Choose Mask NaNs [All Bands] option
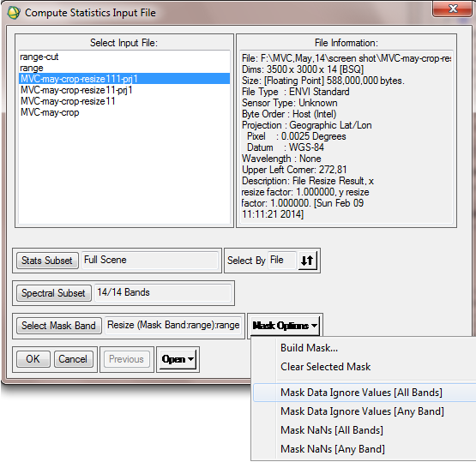The height and width of the screenshot is (462, 476). [x=332, y=430]
